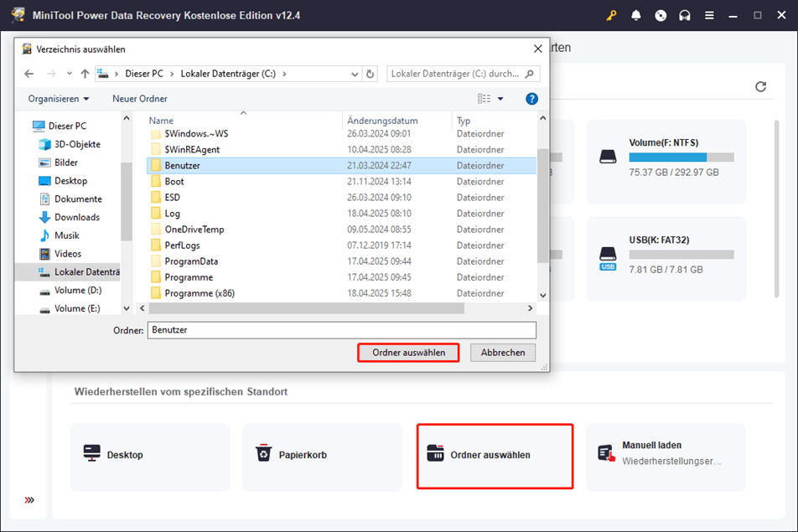Screen dimensions: 798x532
Task: Open the headset support icon
Action: pyautogui.click(x=685, y=15)
